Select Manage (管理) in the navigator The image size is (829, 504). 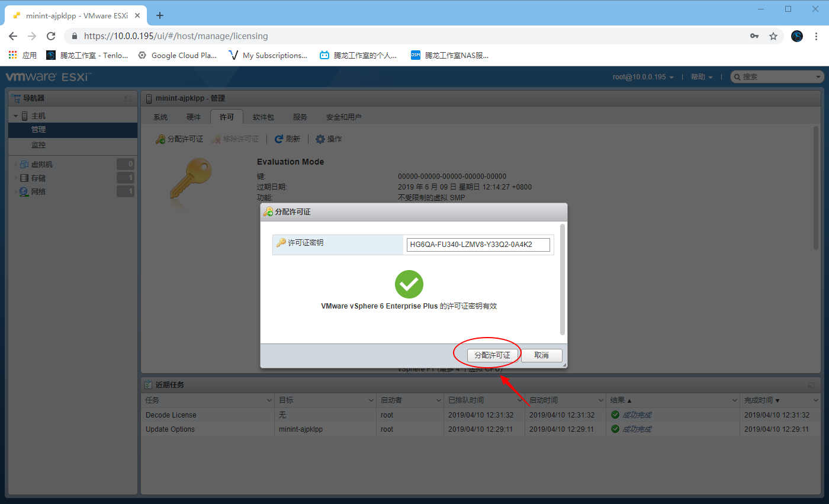coord(73,130)
